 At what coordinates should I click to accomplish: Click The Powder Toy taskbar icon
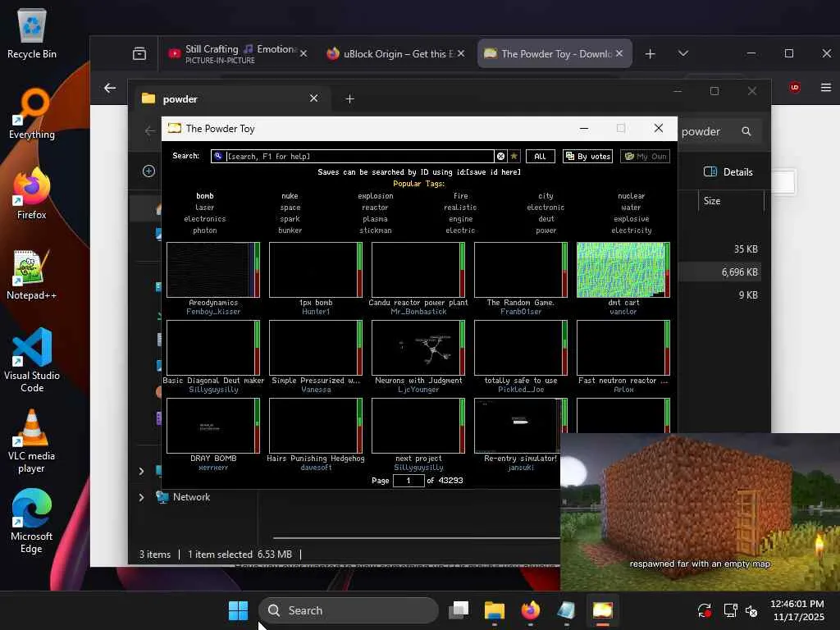602,610
